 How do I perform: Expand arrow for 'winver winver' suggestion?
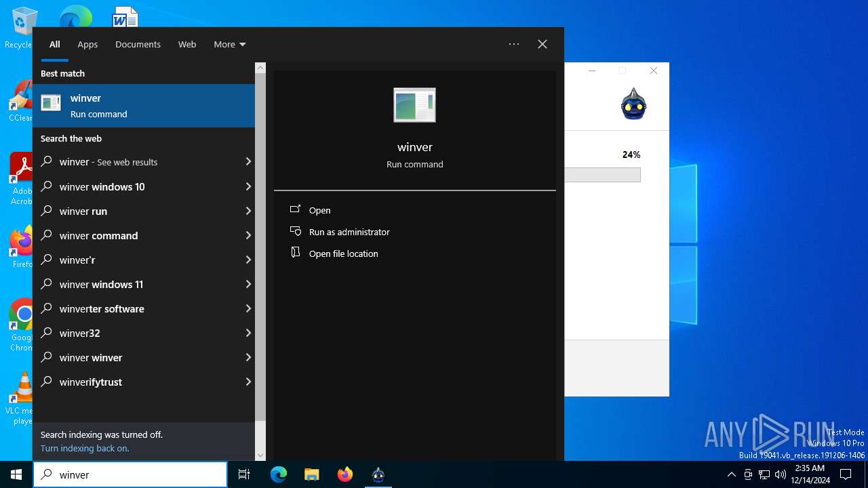pos(248,357)
